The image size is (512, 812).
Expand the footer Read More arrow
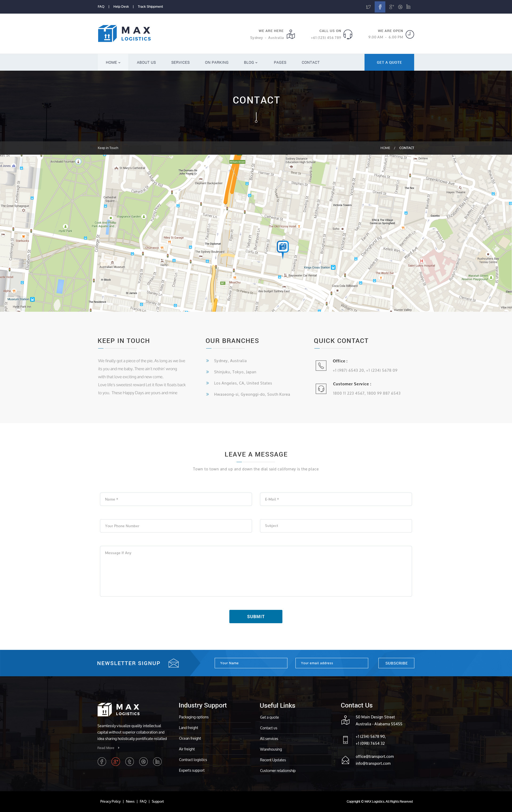coord(119,748)
